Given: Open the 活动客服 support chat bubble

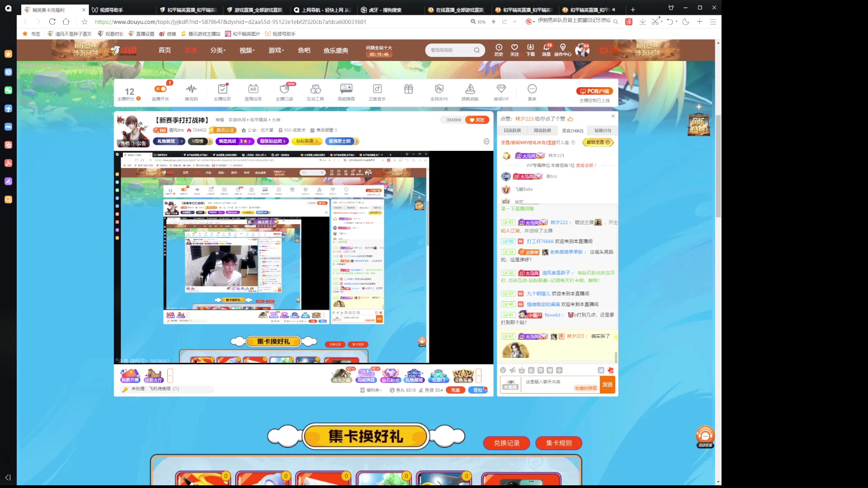Looking at the screenshot, I should click(x=705, y=437).
